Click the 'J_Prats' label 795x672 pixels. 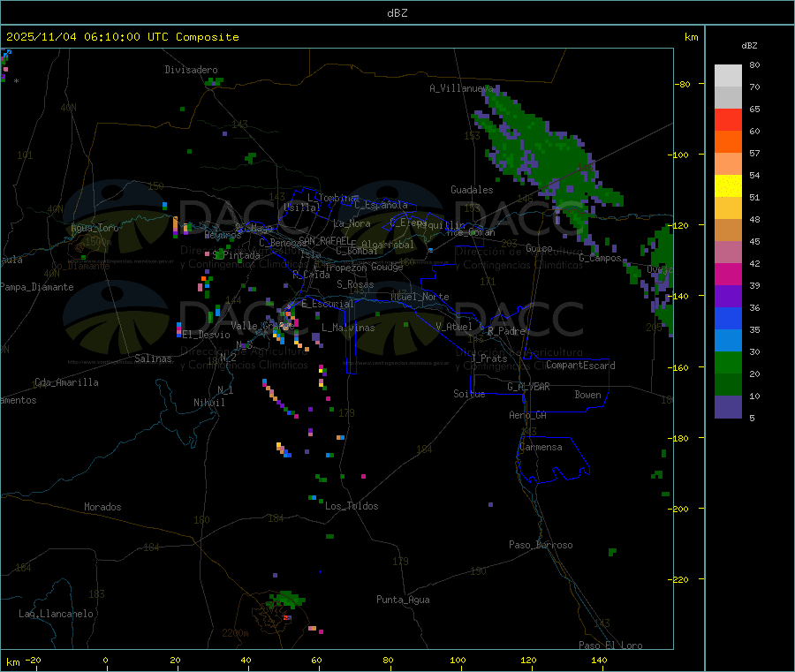[x=488, y=359]
